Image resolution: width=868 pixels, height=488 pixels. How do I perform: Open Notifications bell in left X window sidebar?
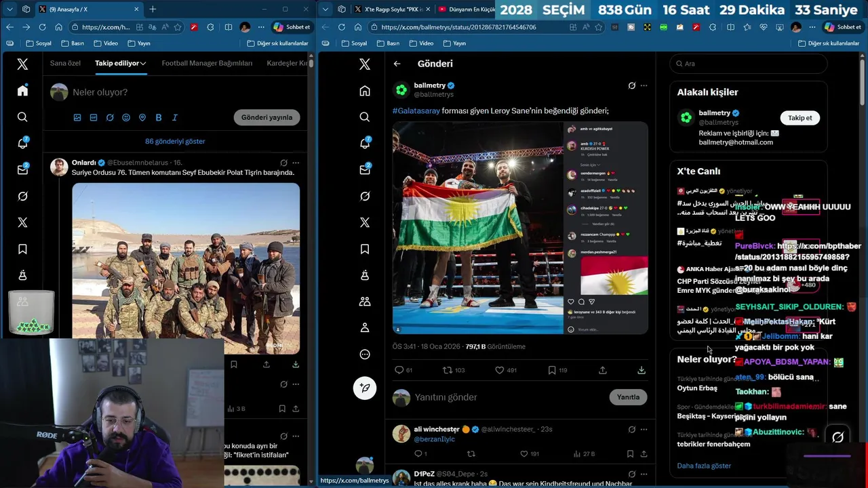tap(22, 144)
